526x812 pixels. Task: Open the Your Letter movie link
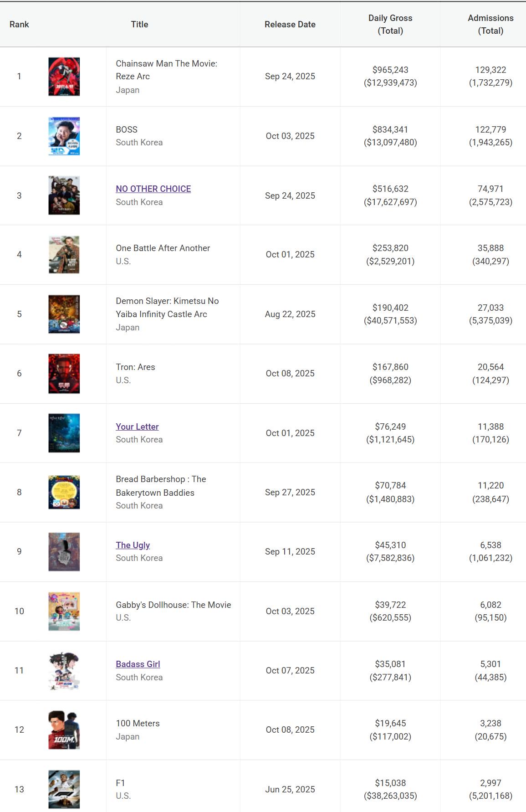coord(137,427)
